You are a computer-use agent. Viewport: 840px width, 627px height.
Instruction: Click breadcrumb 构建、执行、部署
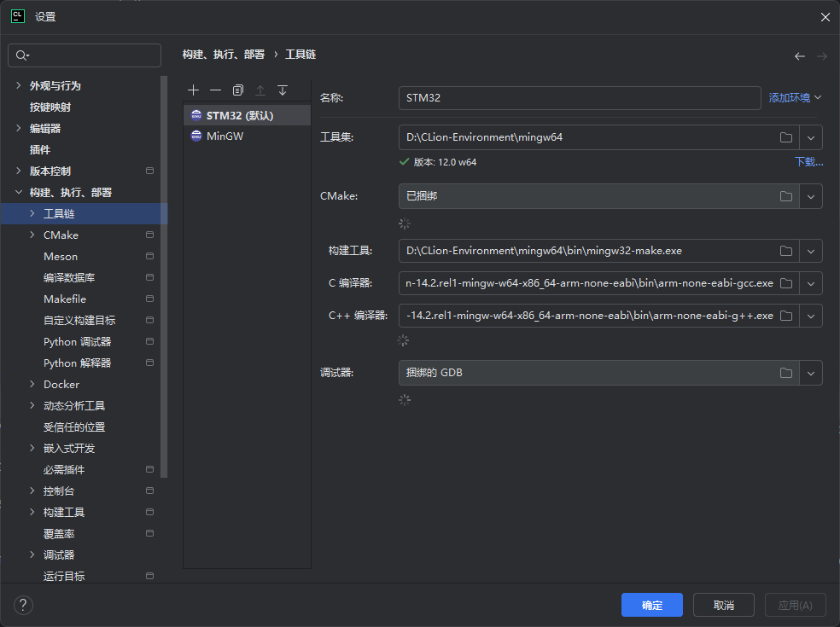[224, 54]
